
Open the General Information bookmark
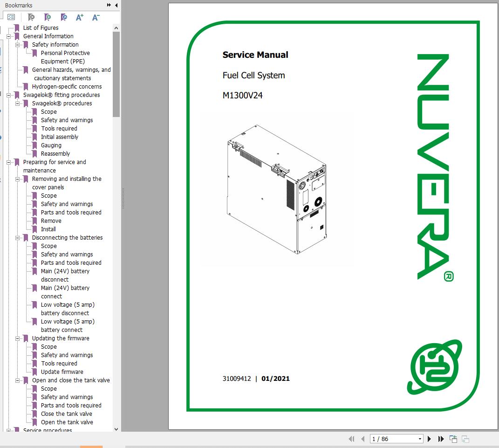pyautogui.click(x=48, y=36)
